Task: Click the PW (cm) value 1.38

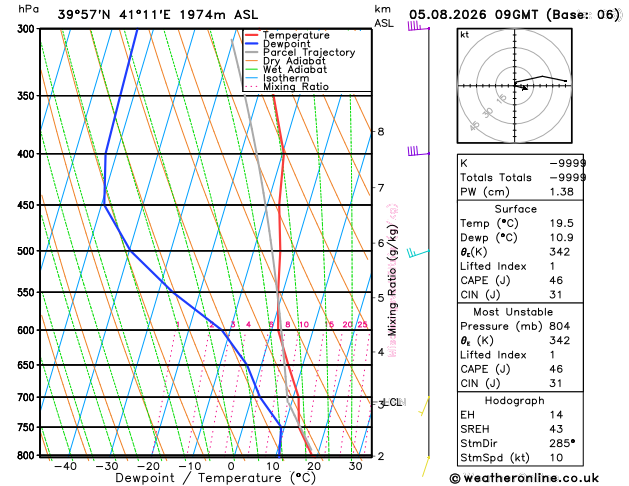Action: pyautogui.click(x=562, y=192)
